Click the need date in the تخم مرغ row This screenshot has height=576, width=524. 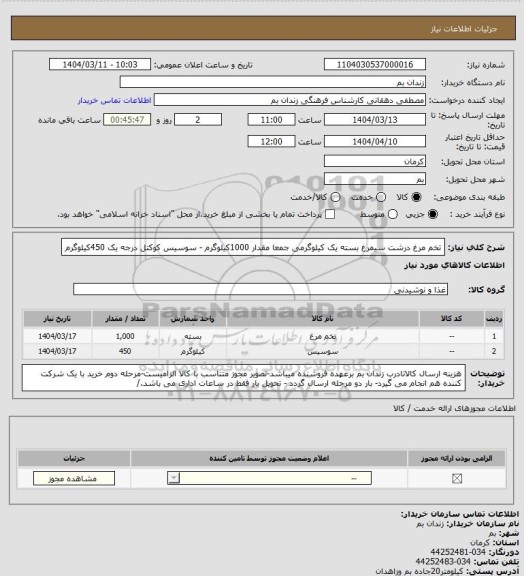click(57, 336)
